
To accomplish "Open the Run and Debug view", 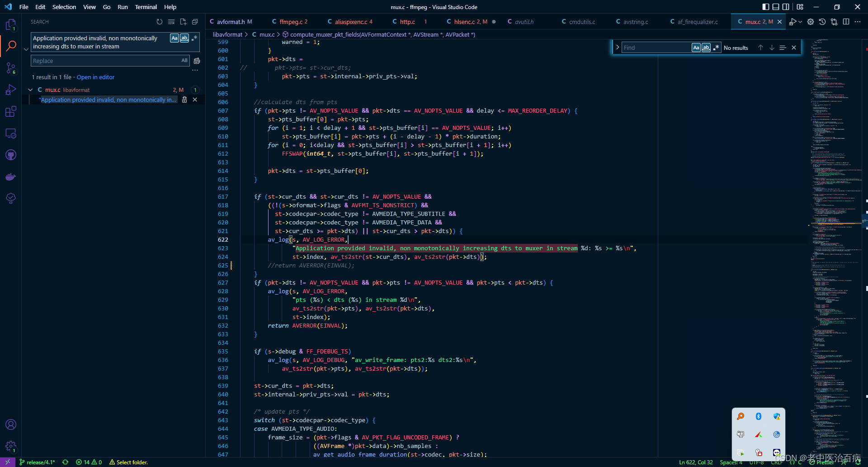I will tap(11, 90).
